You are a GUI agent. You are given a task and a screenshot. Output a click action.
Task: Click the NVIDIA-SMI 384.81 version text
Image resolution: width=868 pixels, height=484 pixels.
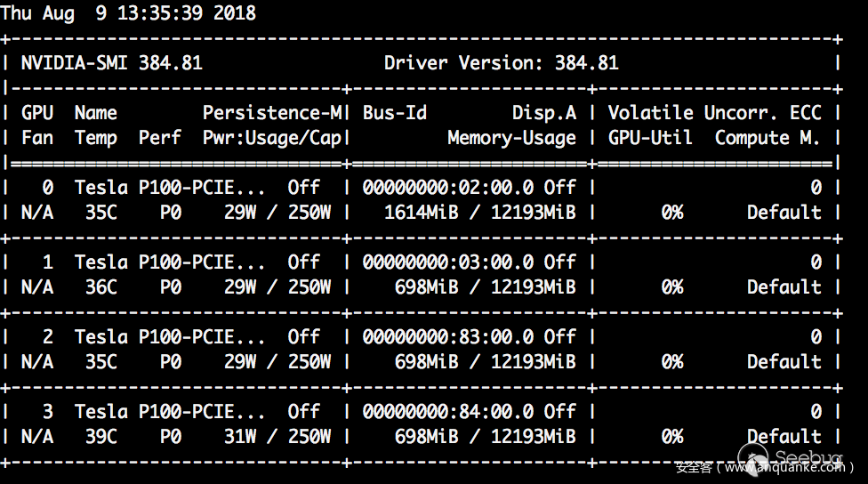pos(112,63)
